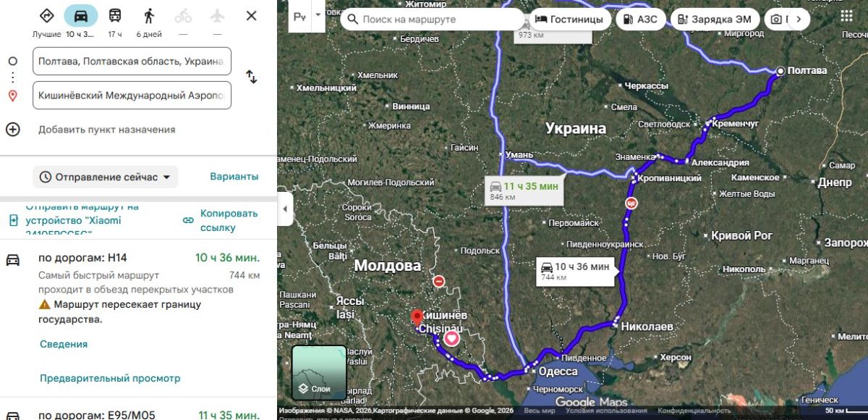Select 'Зарядка ЭМ' EV charging chip

point(715,20)
